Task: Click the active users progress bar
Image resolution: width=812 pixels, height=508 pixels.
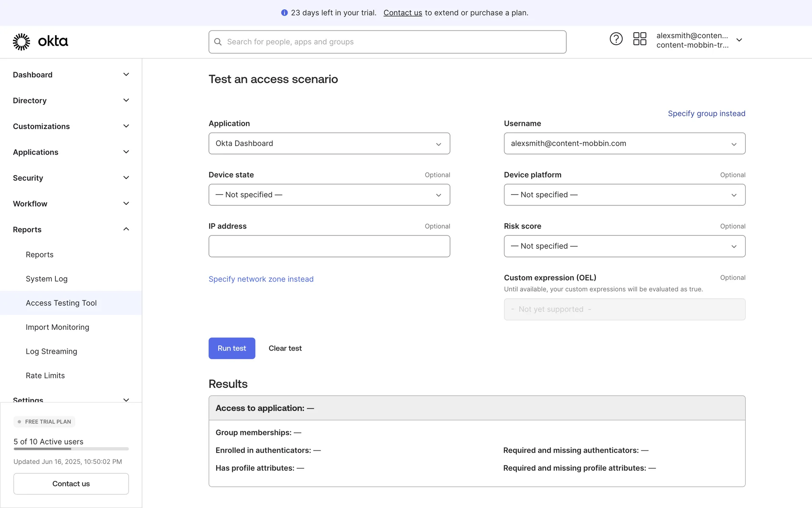Action: coord(71,449)
